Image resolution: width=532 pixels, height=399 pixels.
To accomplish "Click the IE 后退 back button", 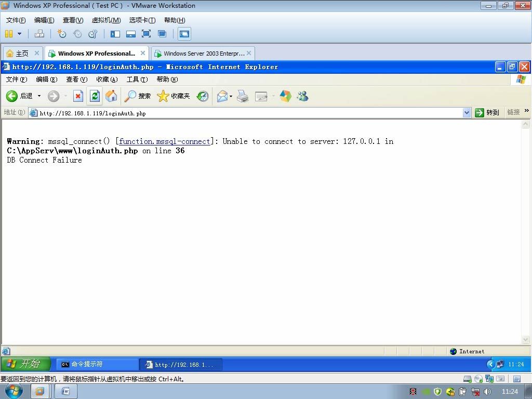I will point(19,96).
